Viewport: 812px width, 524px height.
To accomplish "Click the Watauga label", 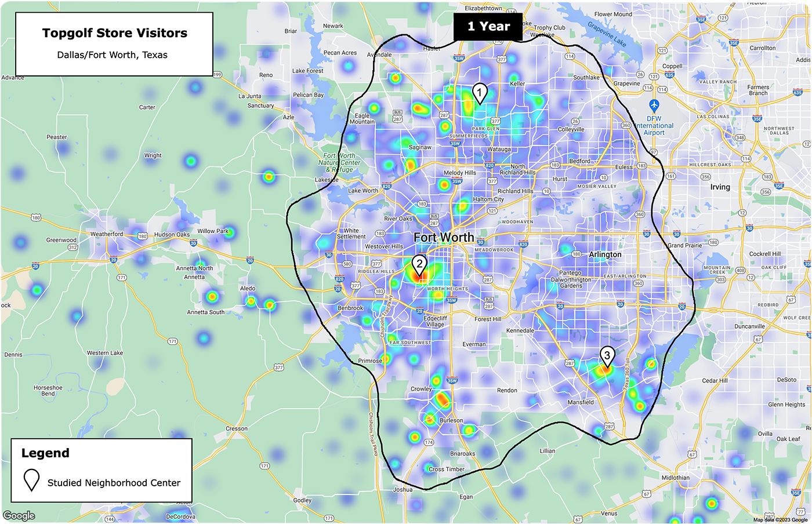I will click(499, 150).
